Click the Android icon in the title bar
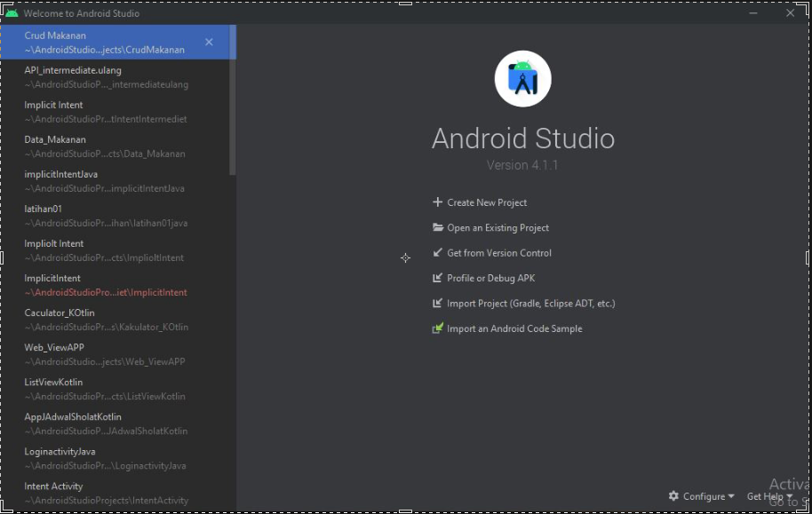Image resolution: width=812 pixels, height=514 pixels. coord(12,13)
